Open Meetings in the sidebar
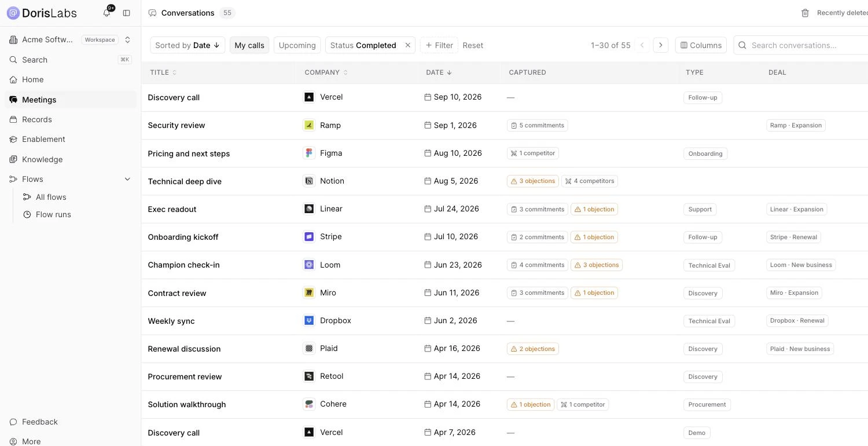The image size is (868, 446). (71, 100)
